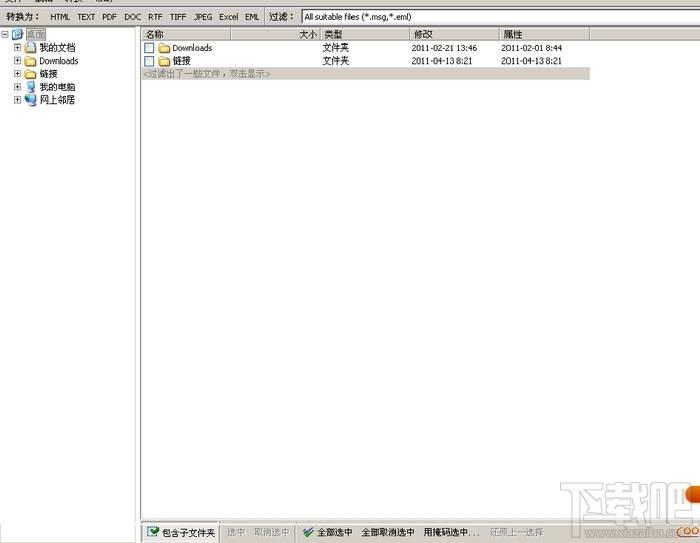The width and height of the screenshot is (700, 543).
Task: Select 我的文档 in the folder tree
Action: (57, 47)
